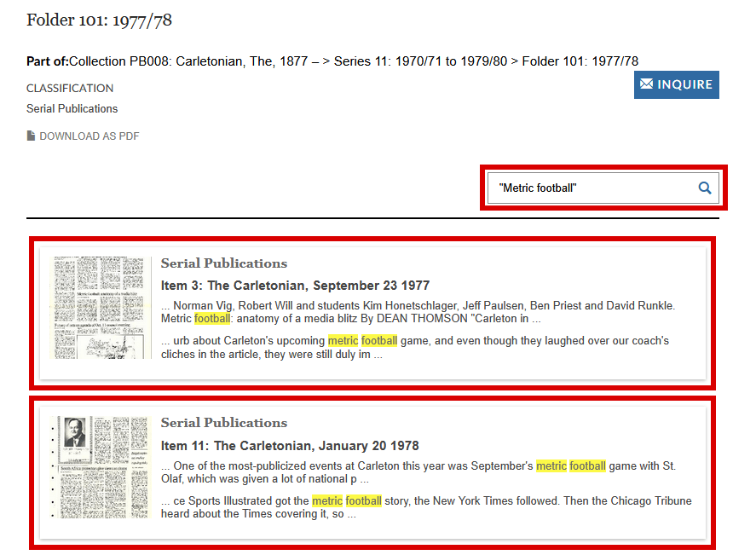756x555 pixels.
Task: Click the PDF document icon
Action: tap(31, 136)
